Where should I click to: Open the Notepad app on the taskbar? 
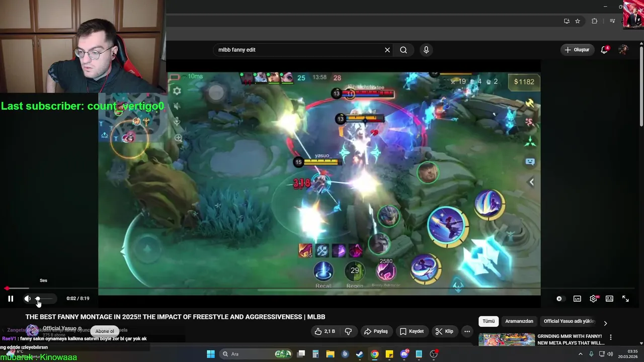pyautogui.click(x=419, y=354)
